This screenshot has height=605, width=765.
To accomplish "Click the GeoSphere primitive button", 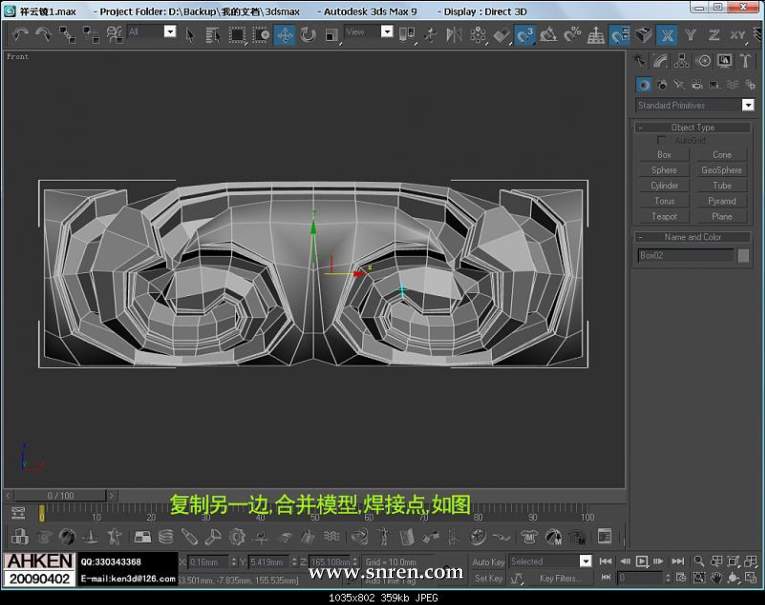I will [x=721, y=170].
